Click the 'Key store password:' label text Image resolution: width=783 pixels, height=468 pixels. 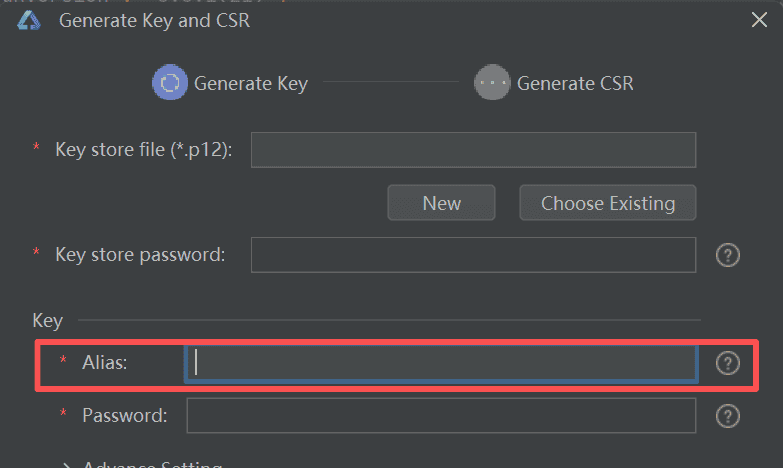(140, 255)
